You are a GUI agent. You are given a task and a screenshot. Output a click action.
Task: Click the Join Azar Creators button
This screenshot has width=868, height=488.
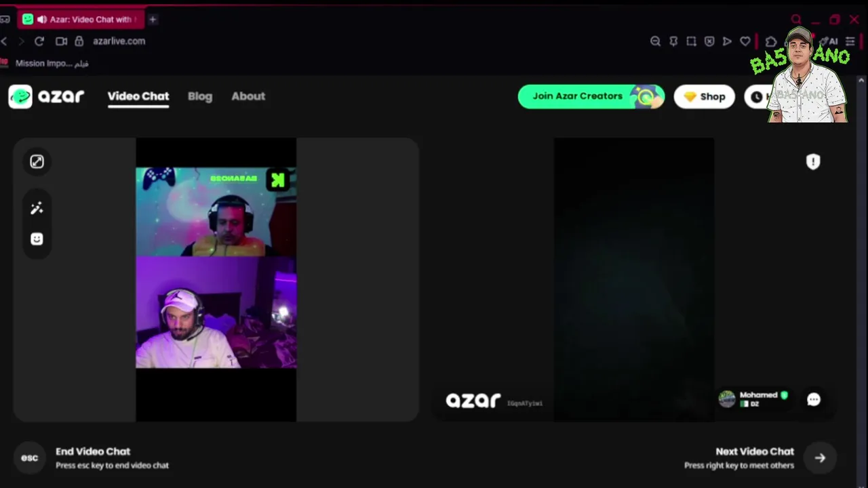click(x=591, y=96)
